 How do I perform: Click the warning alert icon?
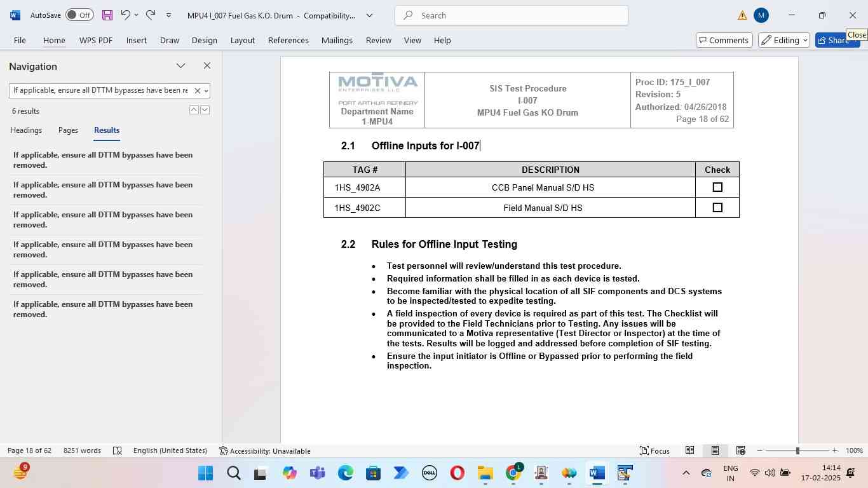pyautogui.click(x=742, y=15)
